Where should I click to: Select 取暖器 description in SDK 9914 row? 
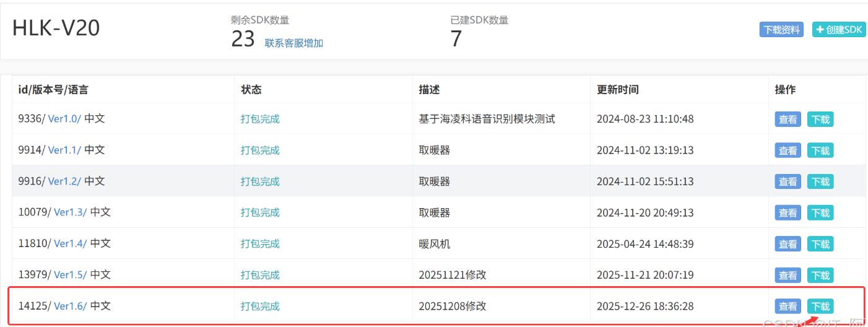(x=435, y=150)
